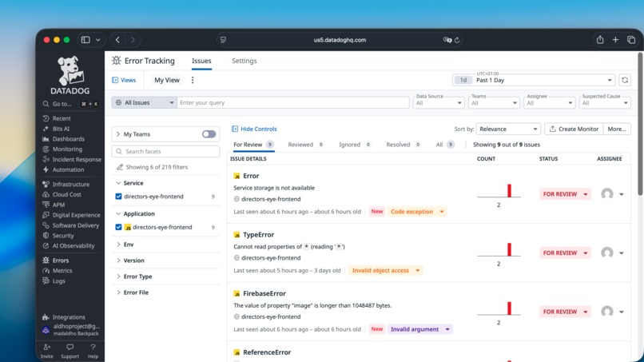Select the Resolved tab

[x=403, y=145]
